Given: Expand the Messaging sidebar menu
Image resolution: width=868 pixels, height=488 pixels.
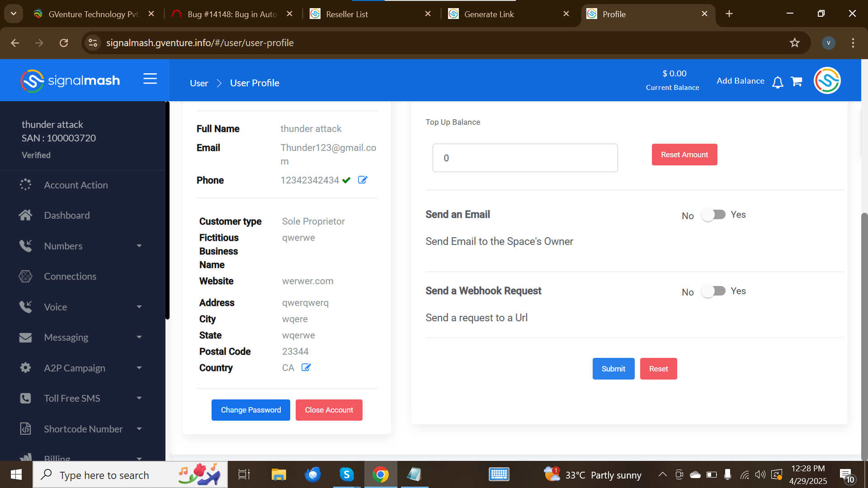Looking at the screenshot, I should coord(139,337).
